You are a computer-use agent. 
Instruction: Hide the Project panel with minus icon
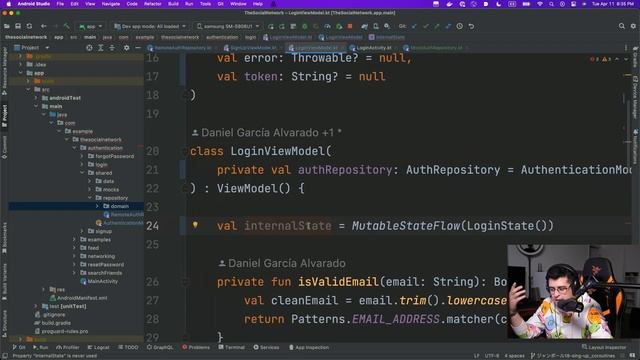coord(138,48)
